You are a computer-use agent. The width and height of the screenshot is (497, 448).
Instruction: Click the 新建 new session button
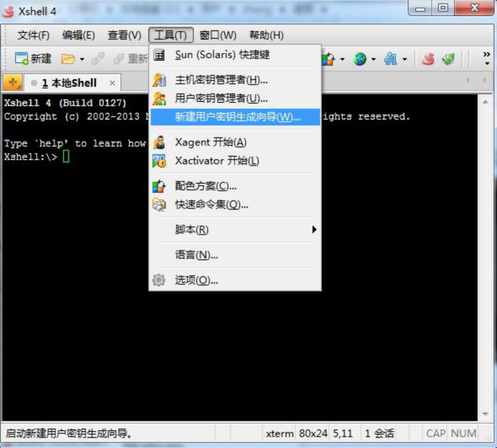tap(33, 59)
